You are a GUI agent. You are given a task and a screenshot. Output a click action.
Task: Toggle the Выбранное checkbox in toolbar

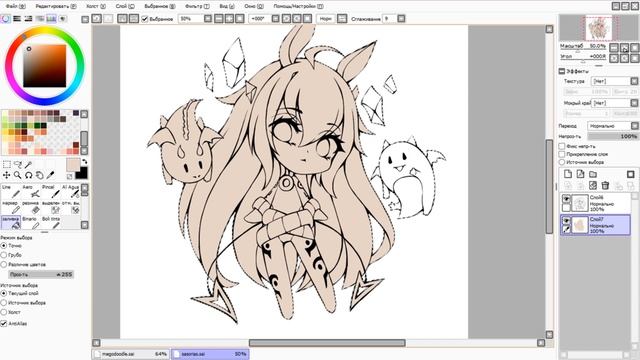pyautogui.click(x=144, y=19)
